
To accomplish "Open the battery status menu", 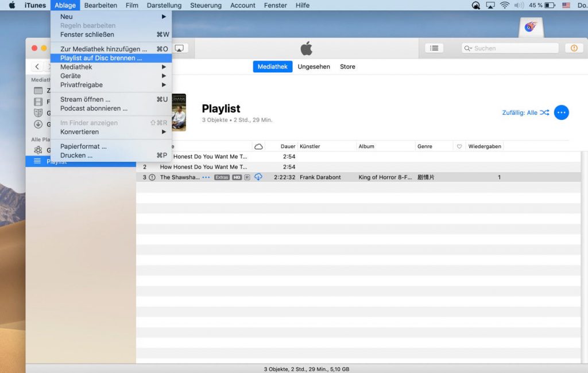I will click(x=542, y=5).
